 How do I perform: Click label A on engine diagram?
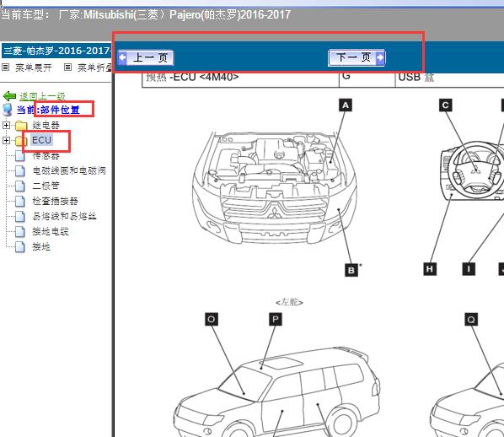point(346,105)
